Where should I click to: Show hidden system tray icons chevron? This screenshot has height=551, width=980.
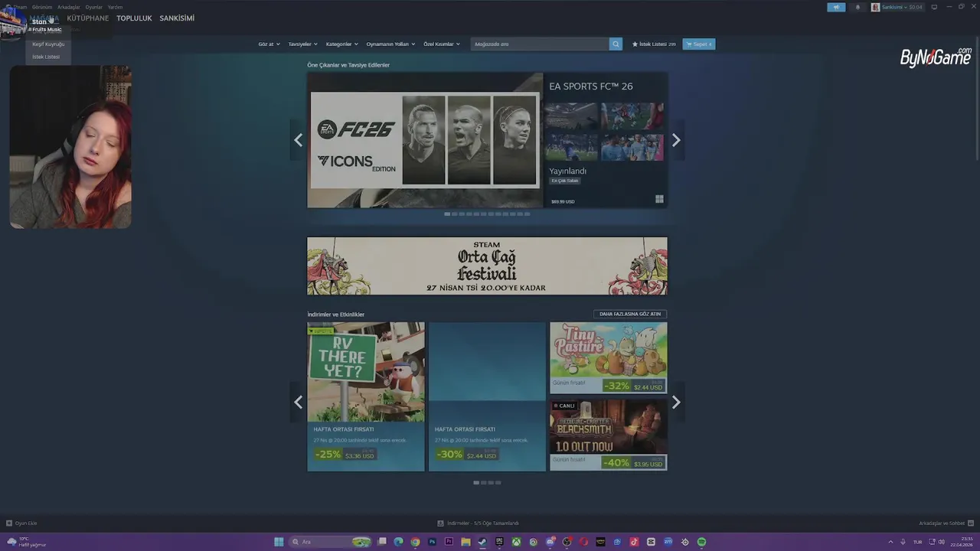click(890, 542)
